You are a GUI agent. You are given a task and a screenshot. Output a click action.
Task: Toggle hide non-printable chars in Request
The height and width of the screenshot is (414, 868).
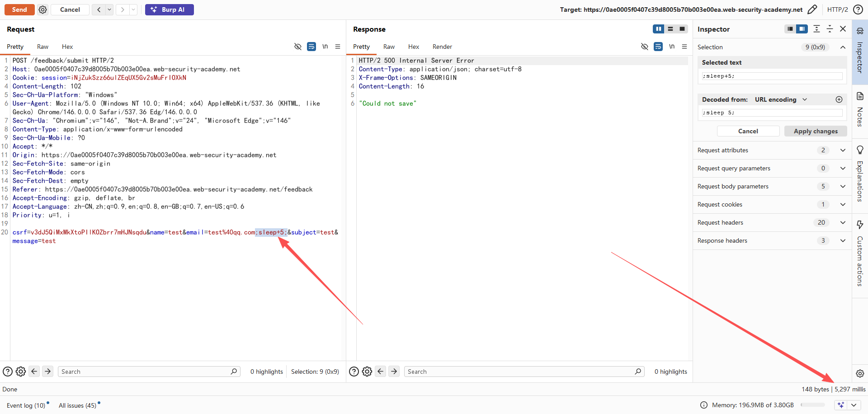click(x=297, y=47)
